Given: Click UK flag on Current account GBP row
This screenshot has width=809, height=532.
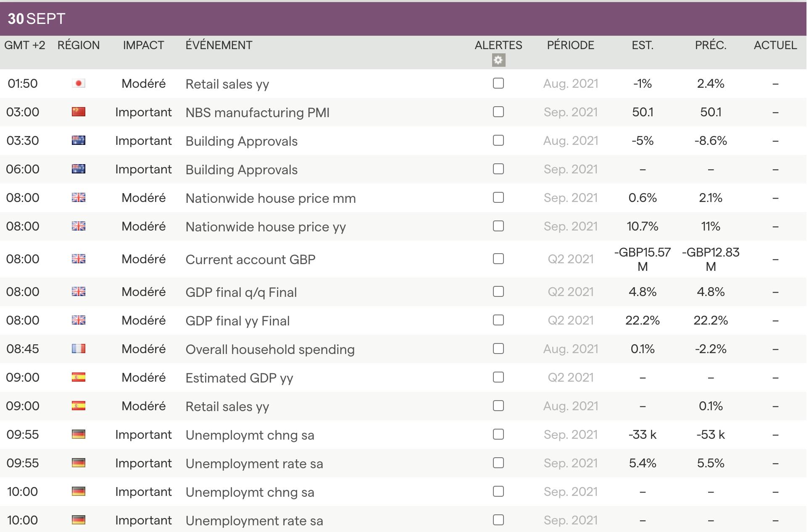Looking at the screenshot, I should click(x=79, y=259).
